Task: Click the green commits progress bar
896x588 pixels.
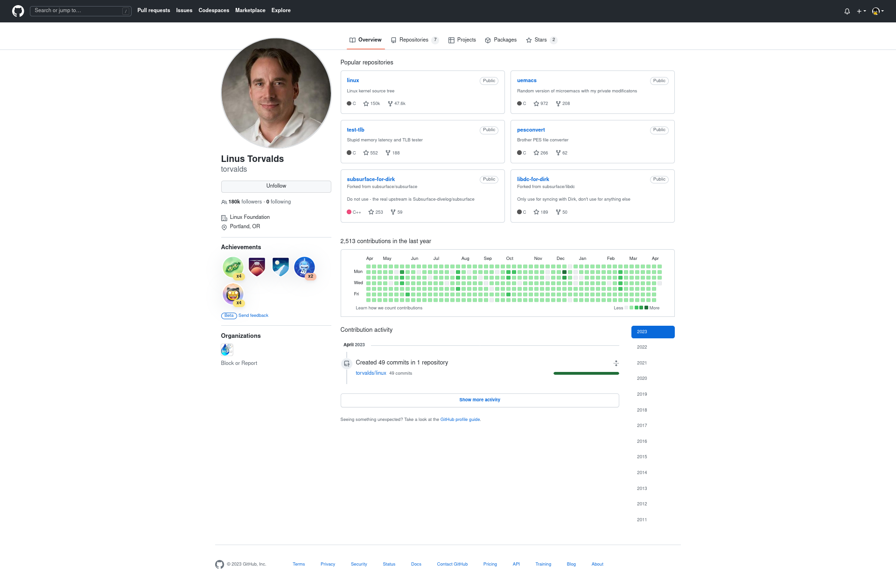Action: [x=586, y=373]
